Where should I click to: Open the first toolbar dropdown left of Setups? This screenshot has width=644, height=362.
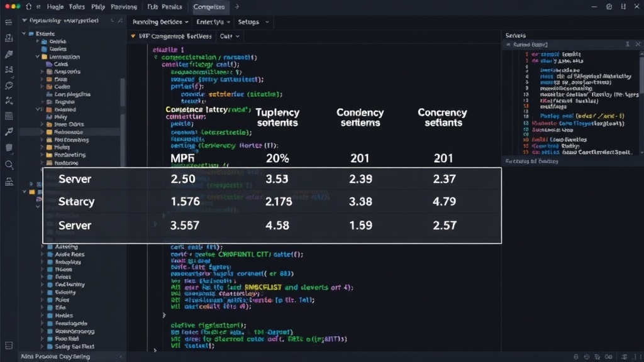coord(160,22)
